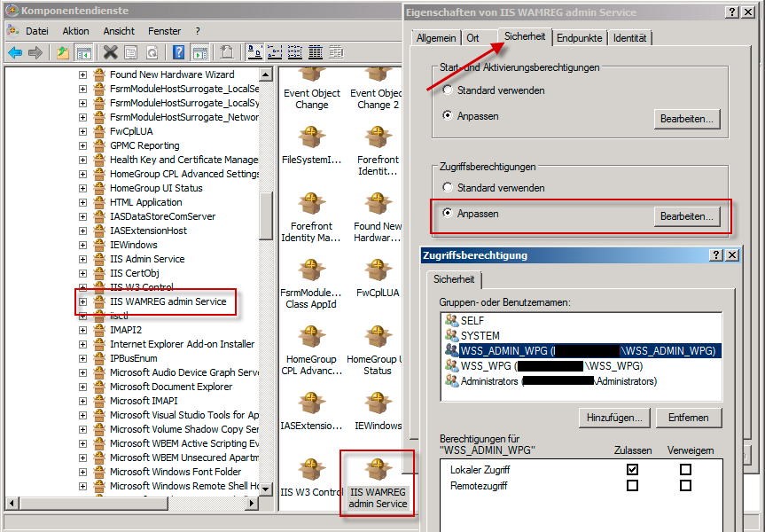Image resolution: width=765 pixels, height=532 pixels.
Task: Open the Ansicht menu
Action: click(119, 31)
